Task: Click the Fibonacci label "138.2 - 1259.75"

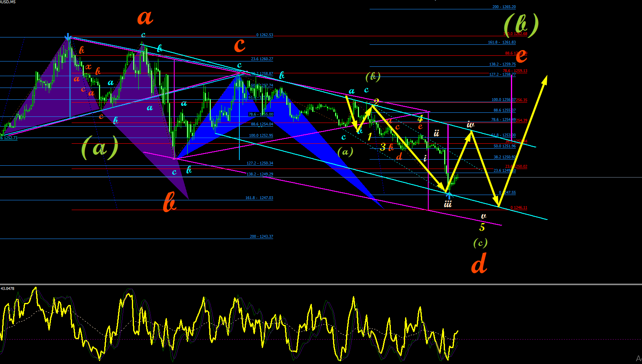Action: pos(502,64)
